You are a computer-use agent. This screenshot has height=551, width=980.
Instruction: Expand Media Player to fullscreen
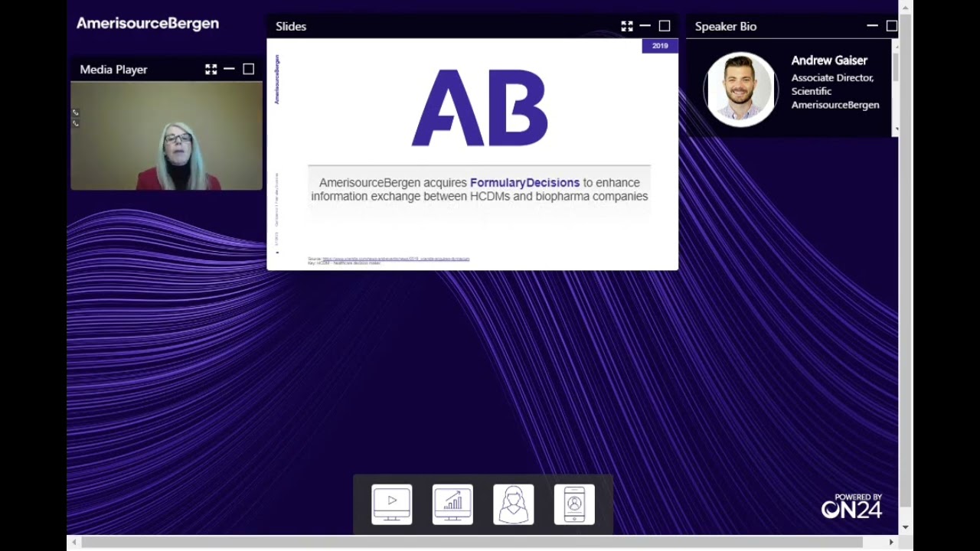coord(211,70)
